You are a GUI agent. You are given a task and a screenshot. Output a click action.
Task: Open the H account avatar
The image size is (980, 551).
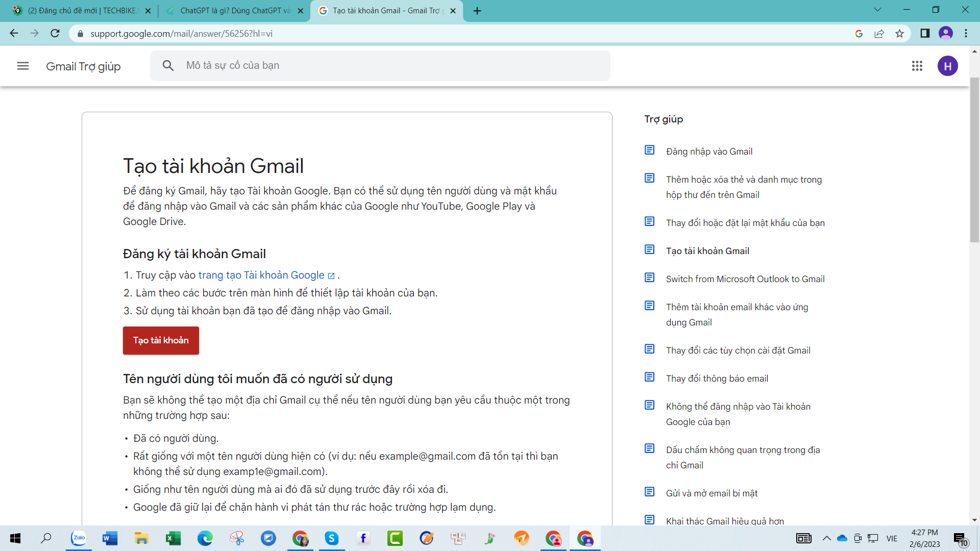(x=948, y=66)
